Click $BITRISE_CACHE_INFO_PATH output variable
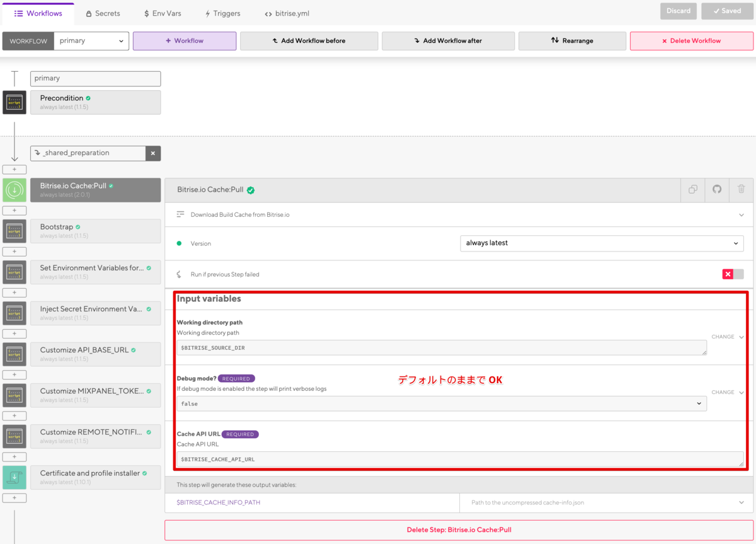756x544 pixels. click(x=219, y=502)
